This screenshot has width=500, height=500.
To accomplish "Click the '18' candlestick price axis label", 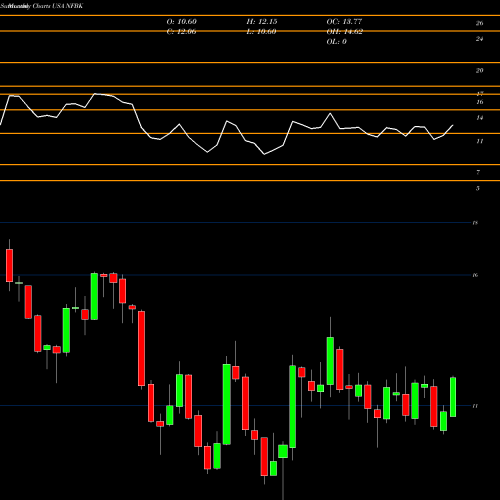I will click(x=475, y=223).
